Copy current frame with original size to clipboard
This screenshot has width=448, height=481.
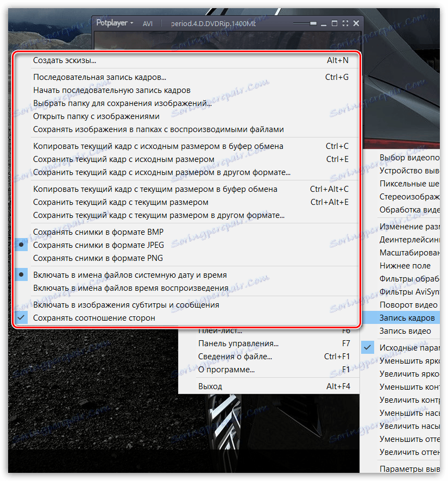(x=186, y=146)
